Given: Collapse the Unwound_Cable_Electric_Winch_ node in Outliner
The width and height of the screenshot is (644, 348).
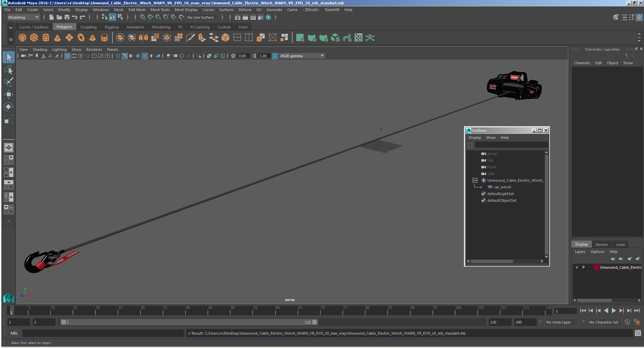Looking at the screenshot, I should [475, 180].
